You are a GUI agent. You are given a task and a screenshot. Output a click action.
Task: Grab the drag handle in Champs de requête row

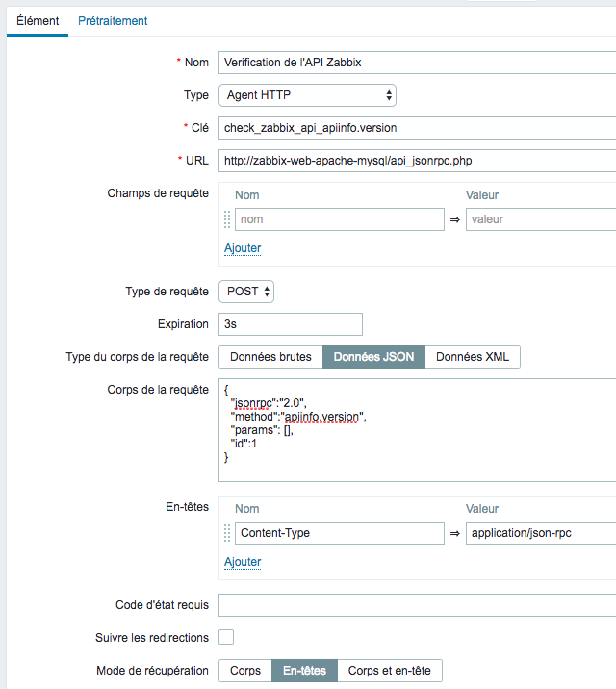[x=227, y=219]
